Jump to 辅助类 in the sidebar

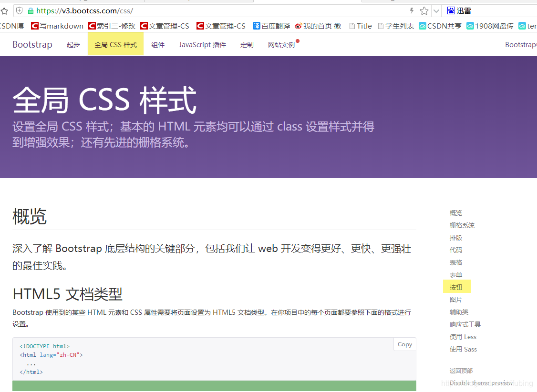[x=459, y=312]
